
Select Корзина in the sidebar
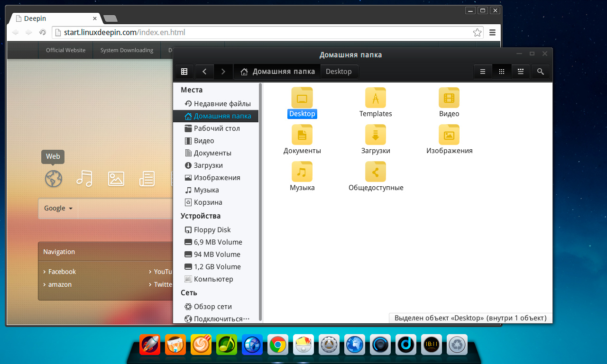[x=208, y=202]
